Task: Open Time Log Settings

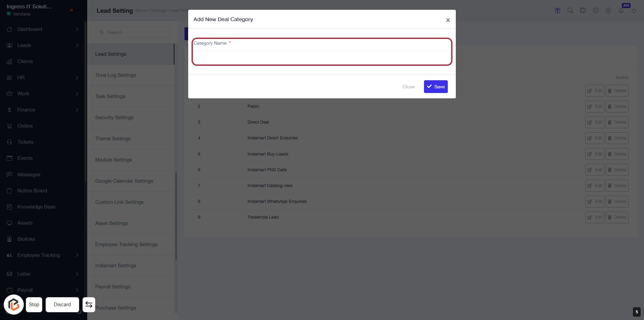Action: 116,75
